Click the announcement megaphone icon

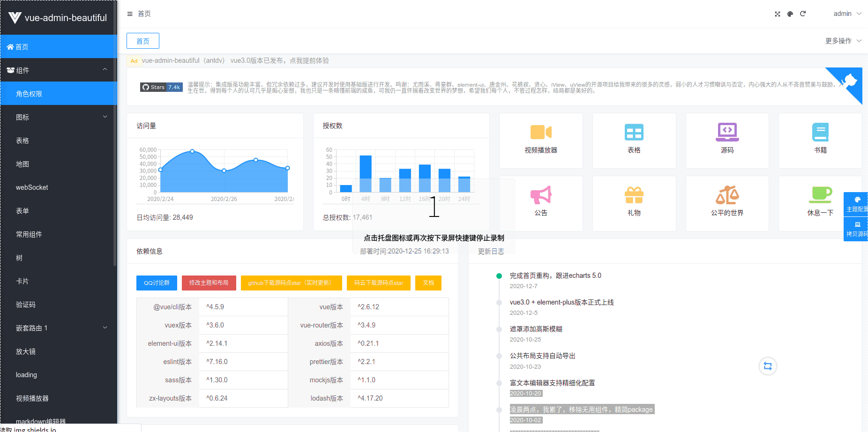tap(540, 195)
